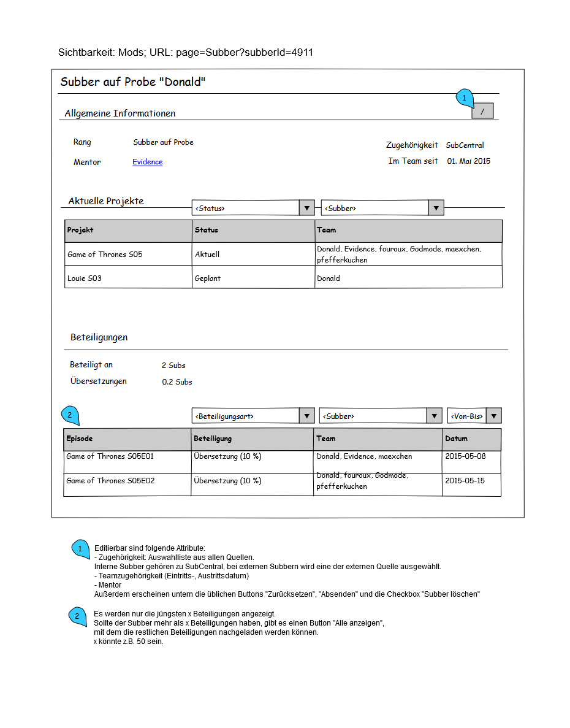
Task: Select legend marker 1 below the mockup
Action: pos(80,549)
